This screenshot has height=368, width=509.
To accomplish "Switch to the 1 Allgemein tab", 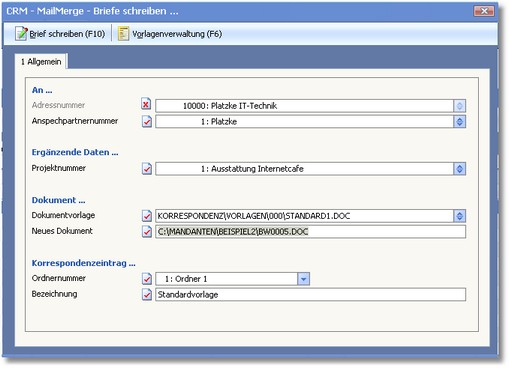I will pyautogui.click(x=41, y=62).
